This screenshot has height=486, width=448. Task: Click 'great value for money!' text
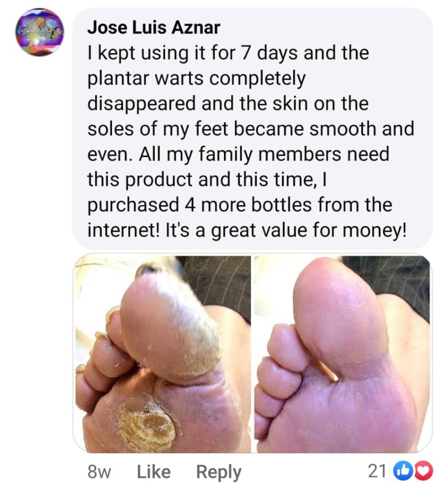click(x=308, y=231)
